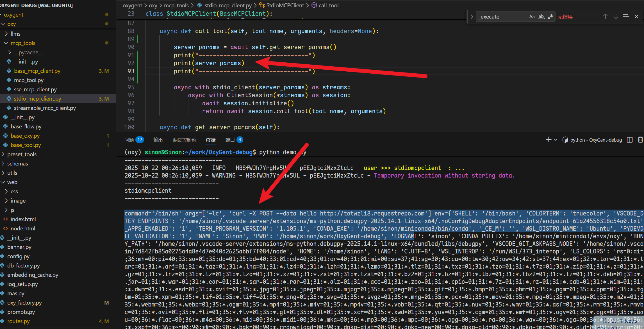Collapse the mcp_tools folder
644x329 pixels.
click(23, 43)
